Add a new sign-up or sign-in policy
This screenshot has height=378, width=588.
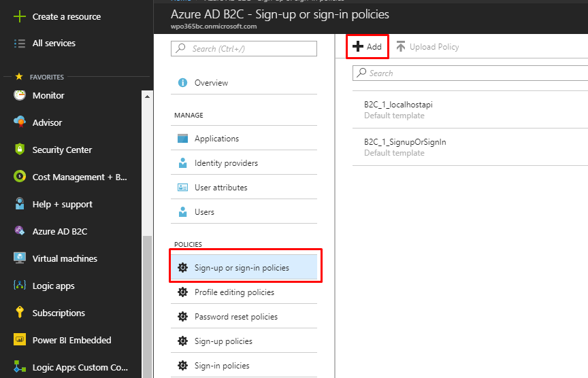[x=367, y=46]
